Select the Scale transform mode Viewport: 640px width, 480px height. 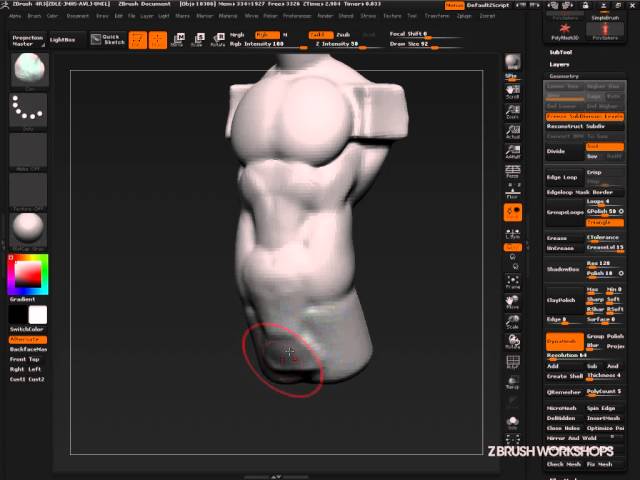click(x=198, y=40)
